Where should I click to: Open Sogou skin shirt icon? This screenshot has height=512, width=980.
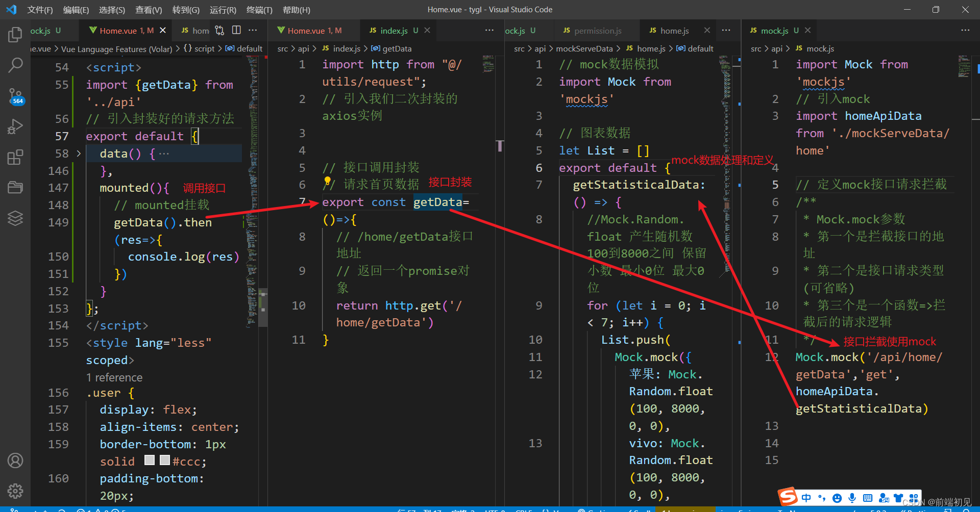[898, 498]
